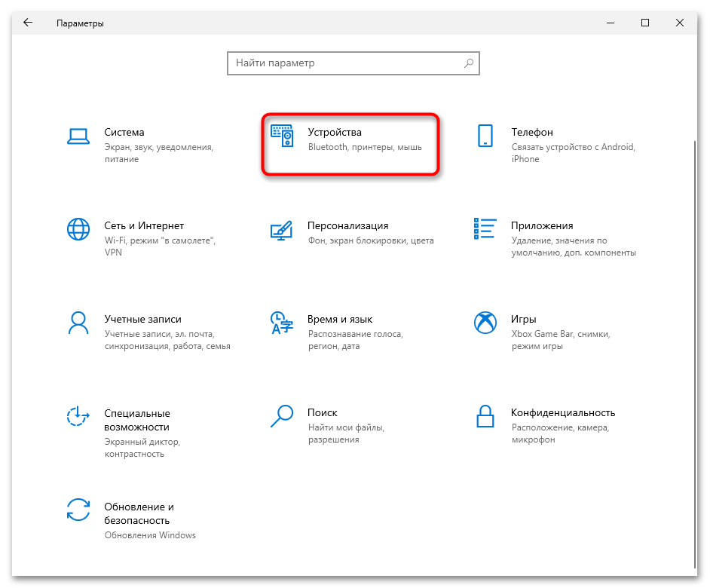Click the text 'Экран, звук, уведомления, питание'
The image size is (710, 588).
pyautogui.click(x=159, y=153)
